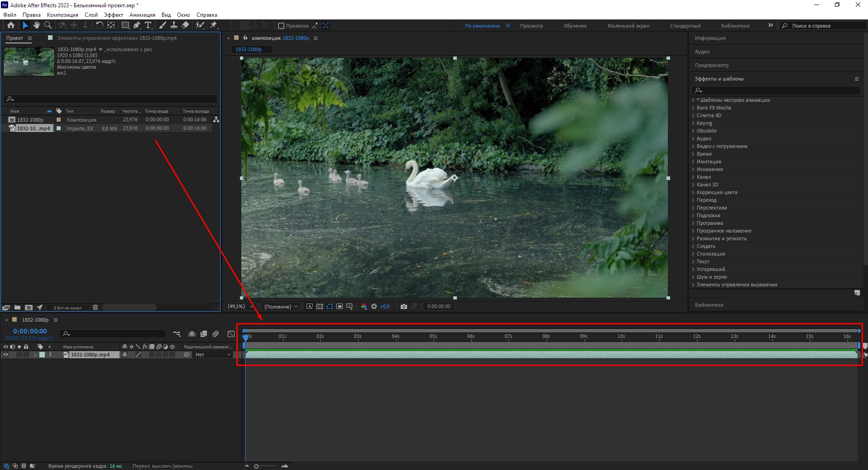Screen dimensions: 868x470
Task: Click the timeline current time 0:00:00:00
Action: pos(30,331)
